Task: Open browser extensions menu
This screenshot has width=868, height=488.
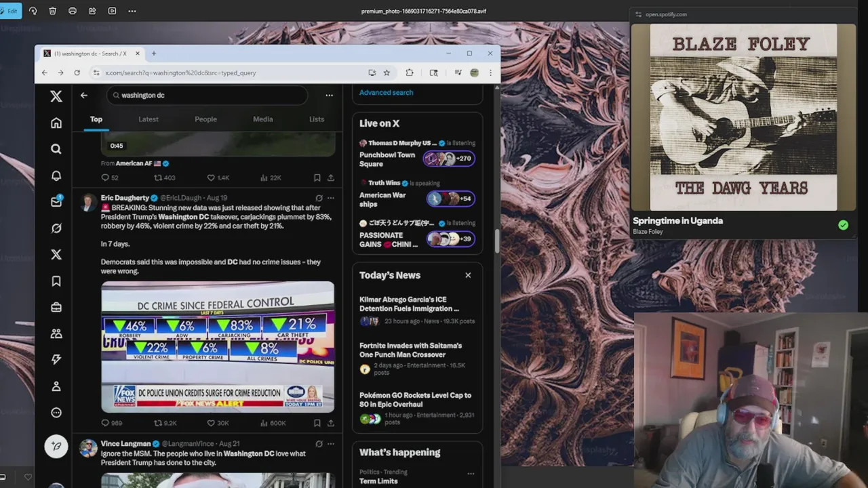Action: [x=410, y=73]
